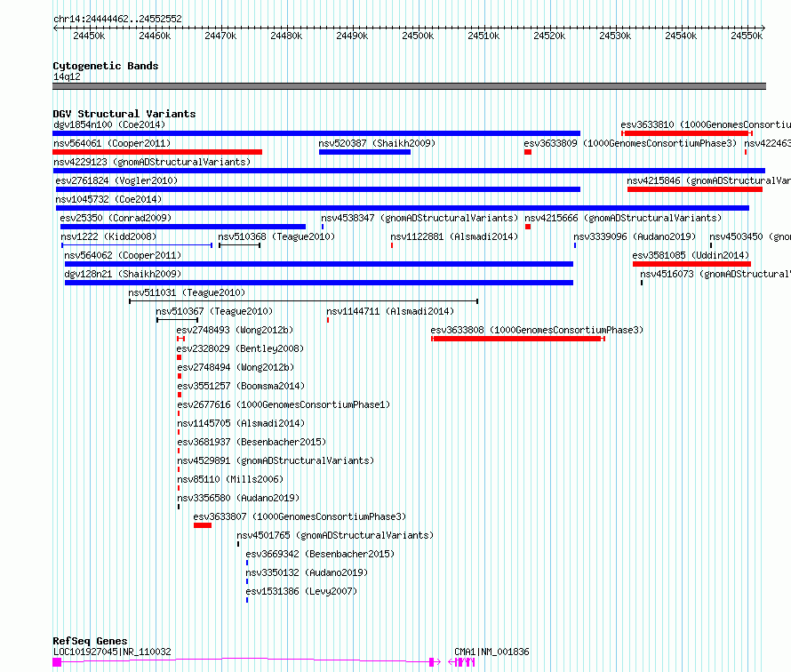
Task: Select the esv3633807 red variant bar
Action: [203, 525]
